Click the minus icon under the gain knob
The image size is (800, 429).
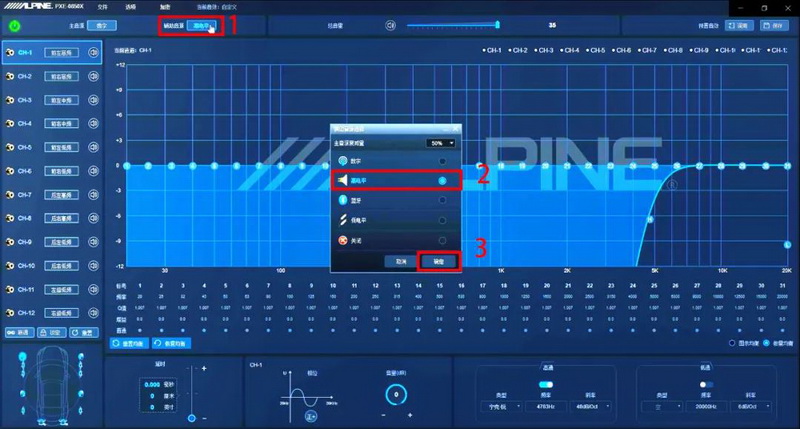click(x=384, y=415)
